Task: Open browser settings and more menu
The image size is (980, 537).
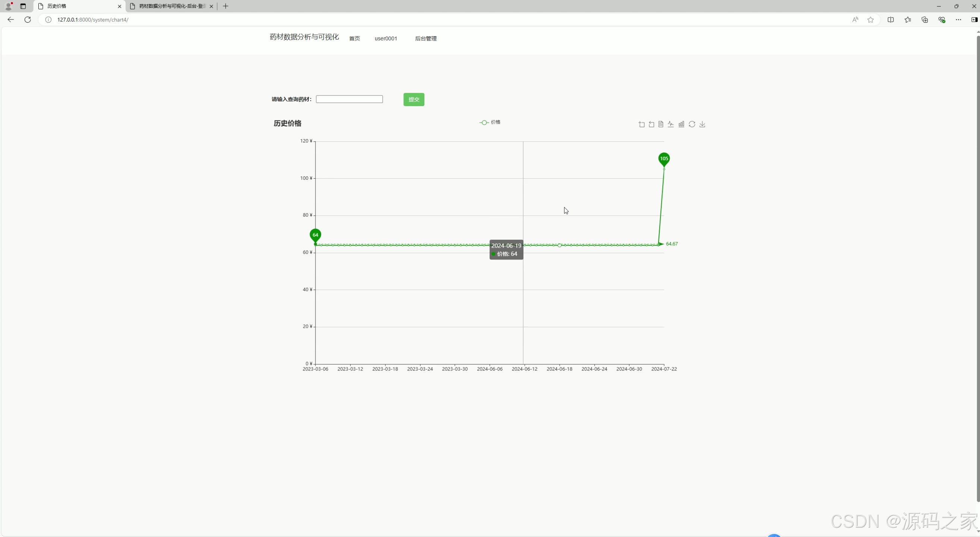Action: (958, 19)
